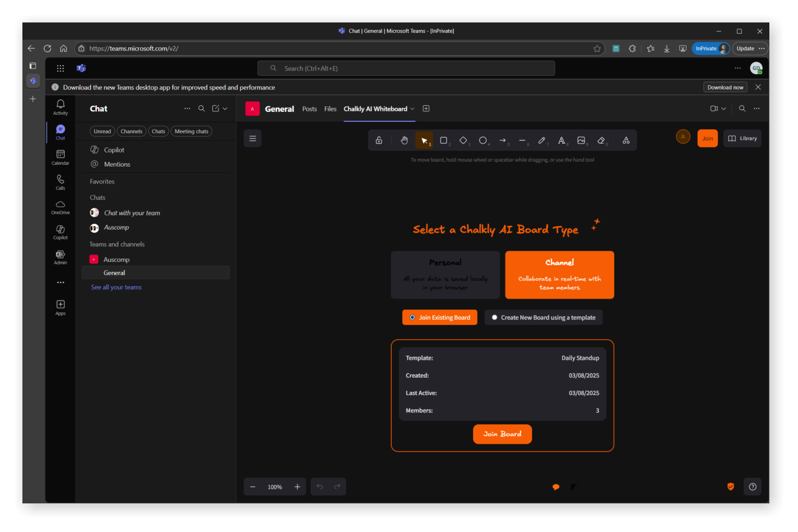The image size is (798, 532).
Task: Filter by Chats pill
Action: pos(159,131)
